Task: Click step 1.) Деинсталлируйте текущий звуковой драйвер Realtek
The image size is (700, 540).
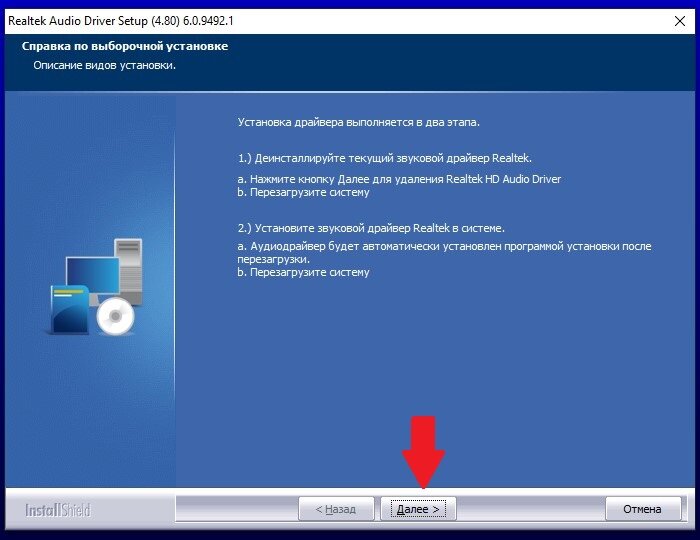Action: tap(384, 158)
